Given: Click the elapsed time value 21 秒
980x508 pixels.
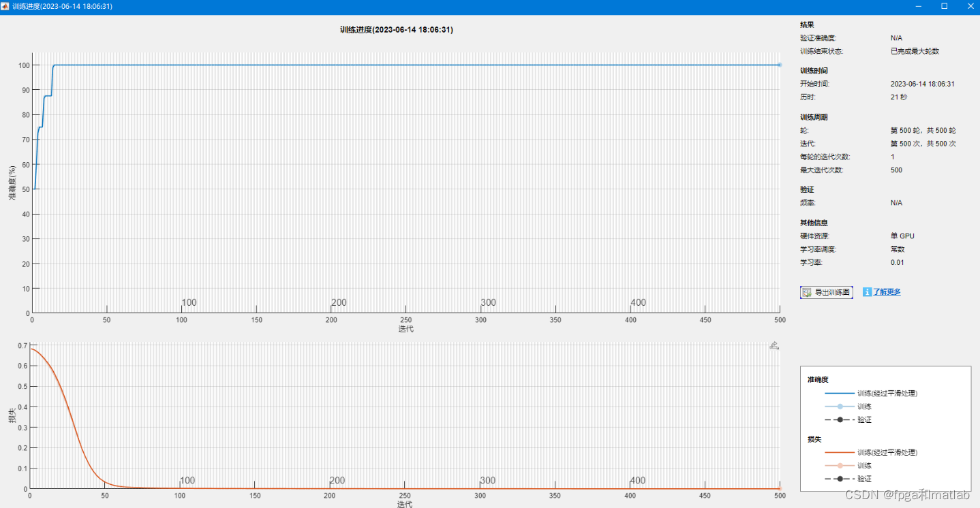Looking at the screenshot, I should (x=899, y=97).
